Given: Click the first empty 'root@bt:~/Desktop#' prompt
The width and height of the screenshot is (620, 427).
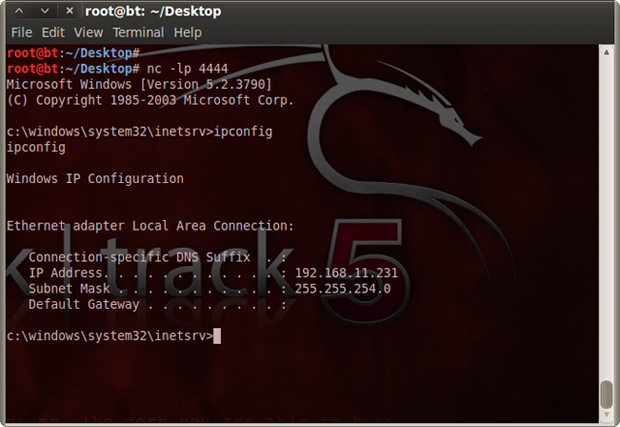Looking at the screenshot, I should (x=73, y=53).
